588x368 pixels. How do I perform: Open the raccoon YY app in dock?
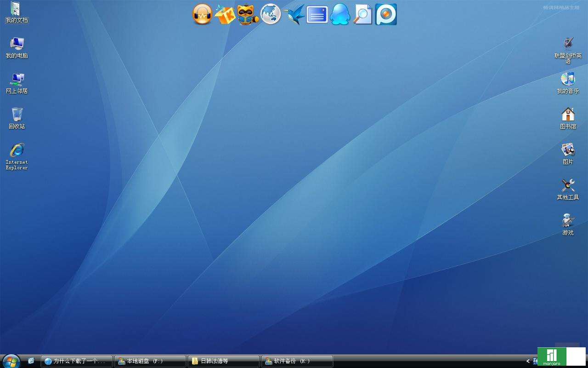pyautogui.click(x=248, y=14)
